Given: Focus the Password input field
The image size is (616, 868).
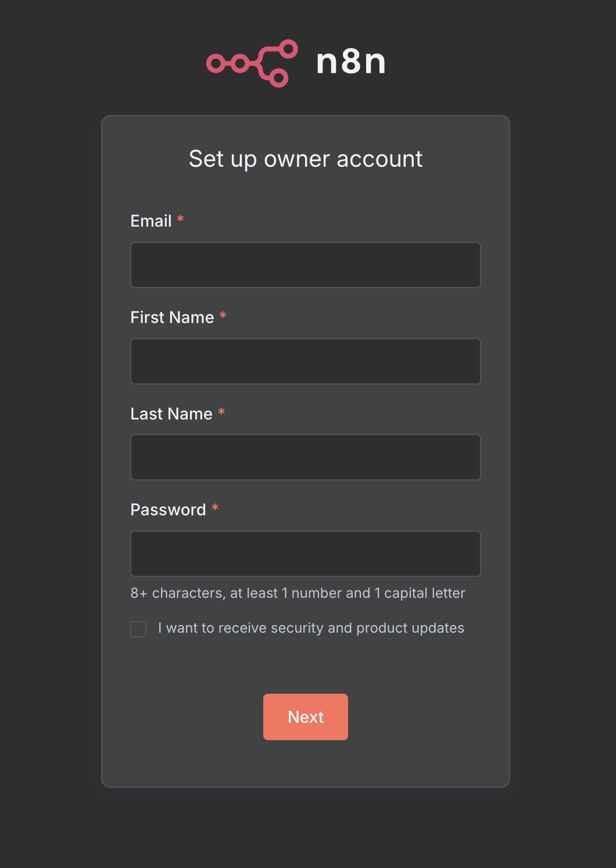Looking at the screenshot, I should [x=306, y=554].
